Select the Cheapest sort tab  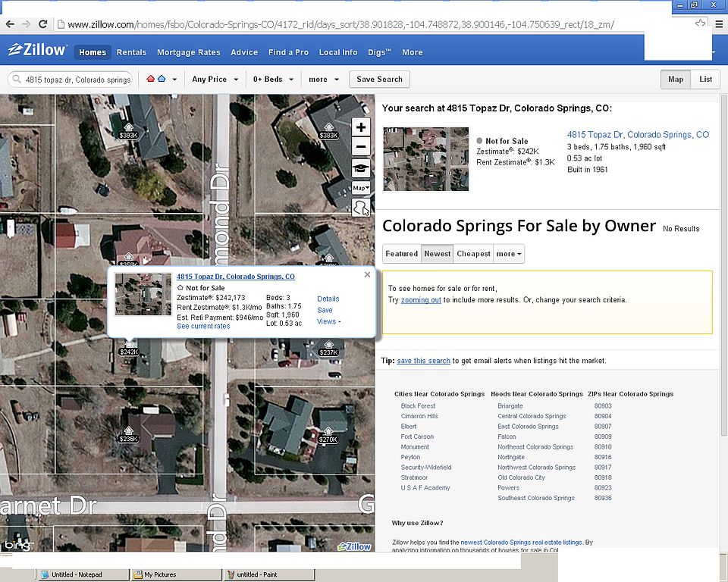(x=473, y=254)
